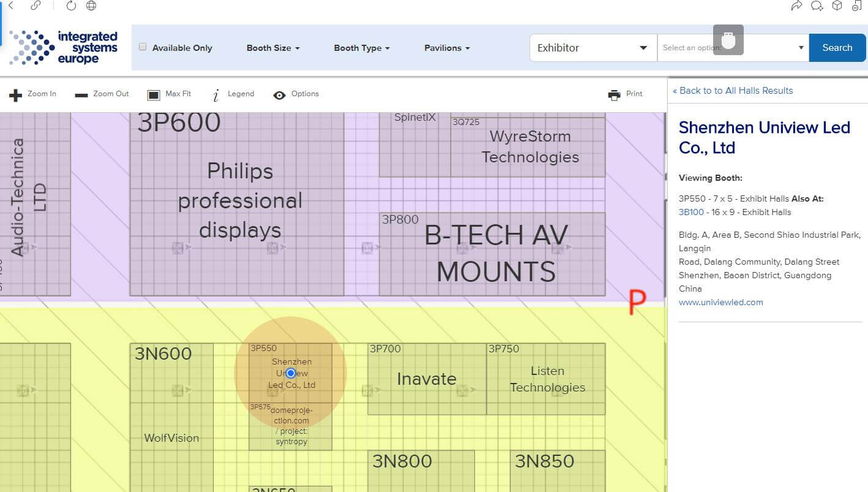This screenshot has height=492, width=868.
Task: Click the 'Viewing Booth:' label
Action: tap(710, 178)
